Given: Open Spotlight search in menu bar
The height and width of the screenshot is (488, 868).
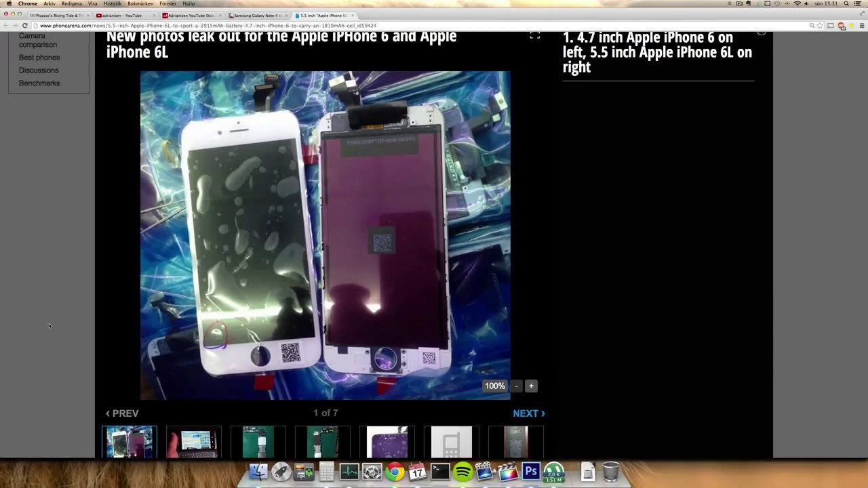Looking at the screenshot, I should (846, 3).
